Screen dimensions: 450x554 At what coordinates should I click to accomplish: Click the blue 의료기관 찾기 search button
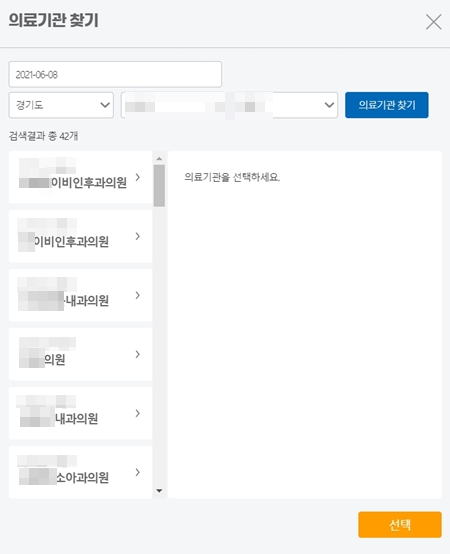click(387, 105)
